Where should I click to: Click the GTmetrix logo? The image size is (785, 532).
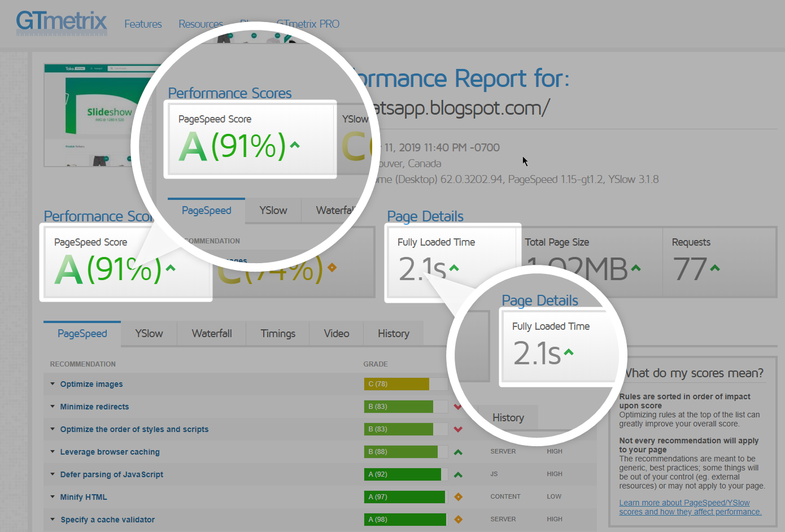(x=62, y=23)
